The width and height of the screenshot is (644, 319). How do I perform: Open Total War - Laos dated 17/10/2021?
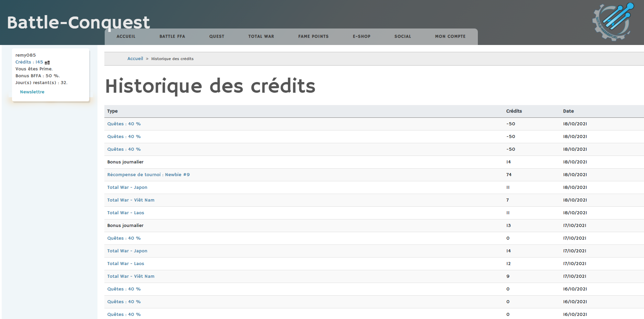pyautogui.click(x=126, y=264)
